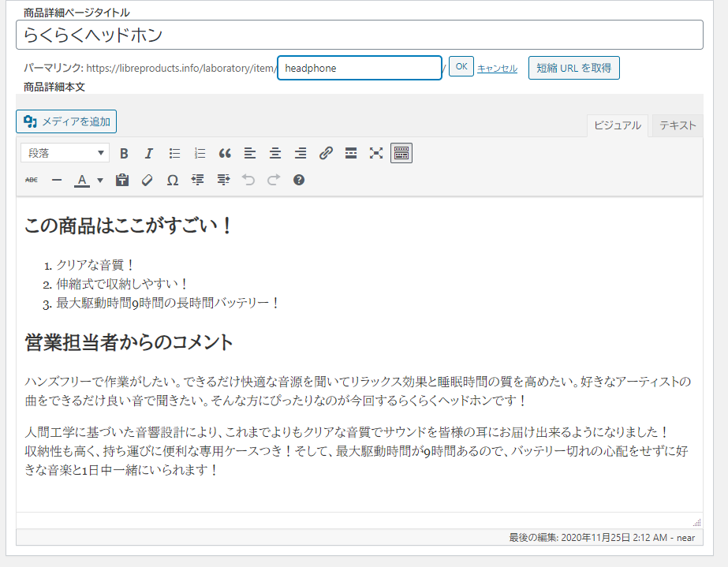This screenshot has height=567, width=728.
Task: Undo the last edit
Action: (248, 180)
